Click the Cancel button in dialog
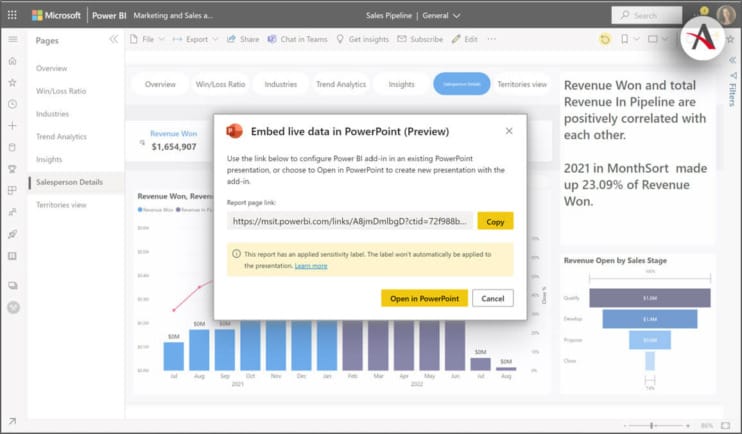This screenshot has height=434, width=742. pyautogui.click(x=493, y=298)
